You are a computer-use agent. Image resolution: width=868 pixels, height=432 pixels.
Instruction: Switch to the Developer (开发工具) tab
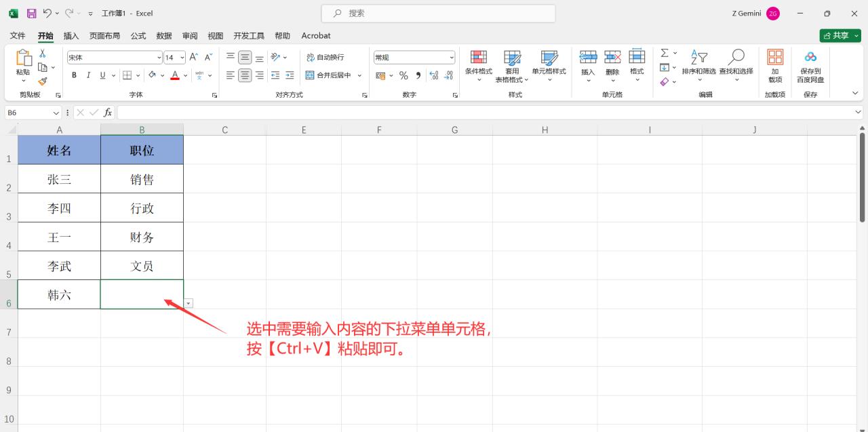[249, 35]
